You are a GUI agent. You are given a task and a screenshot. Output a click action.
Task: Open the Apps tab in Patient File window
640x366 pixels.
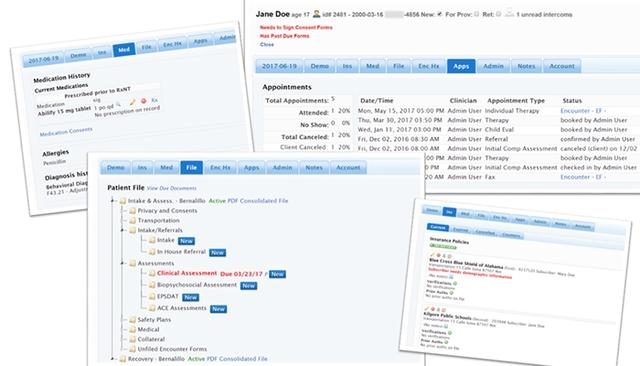pos(251,167)
